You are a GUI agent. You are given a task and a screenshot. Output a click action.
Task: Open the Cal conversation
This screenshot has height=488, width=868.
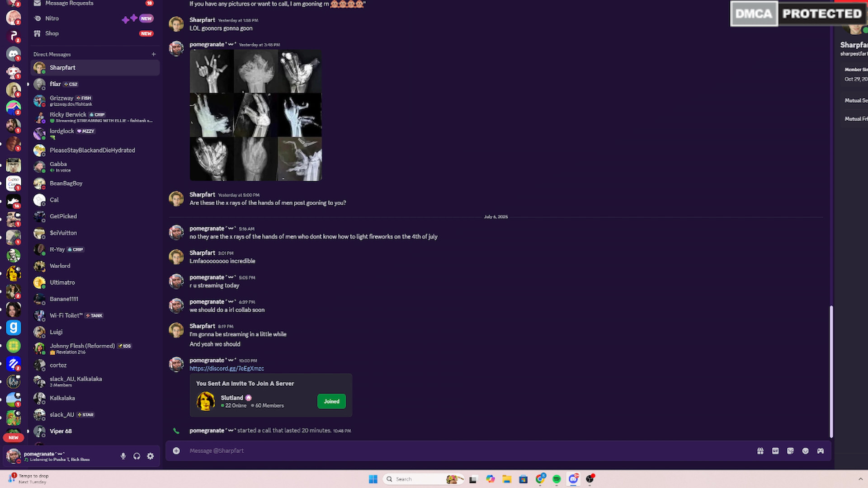pyautogui.click(x=95, y=200)
